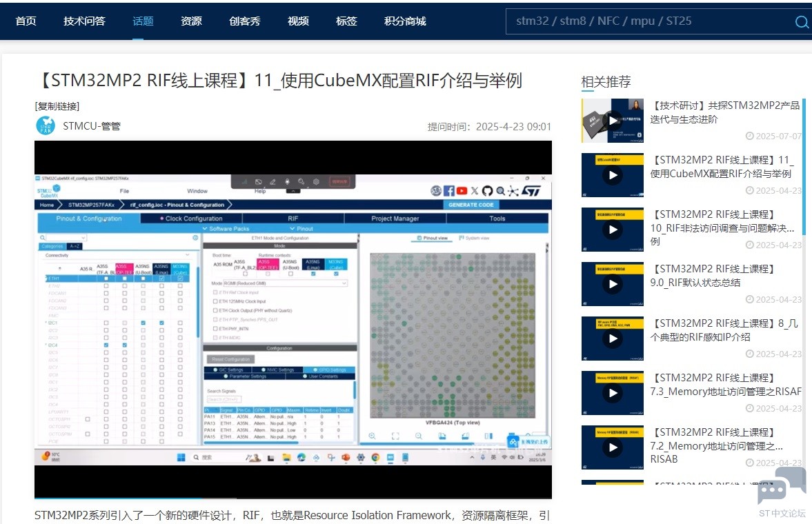Image resolution: width=812 pixels, height=524 pixels.
Task: Open 7.3_Memory地址访问管理之RISAF title link
Action: tap(726, 385)
